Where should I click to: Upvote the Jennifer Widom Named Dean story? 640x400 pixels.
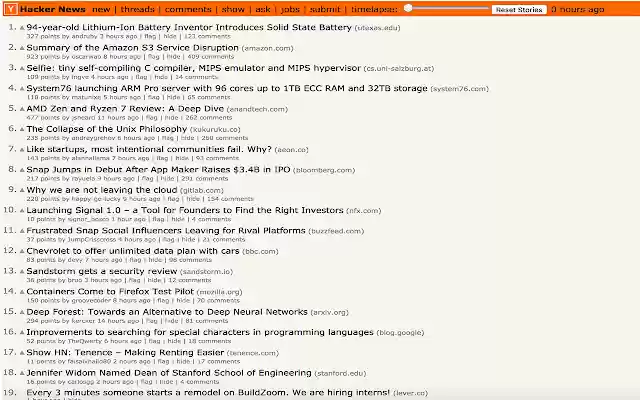(22, 373)
